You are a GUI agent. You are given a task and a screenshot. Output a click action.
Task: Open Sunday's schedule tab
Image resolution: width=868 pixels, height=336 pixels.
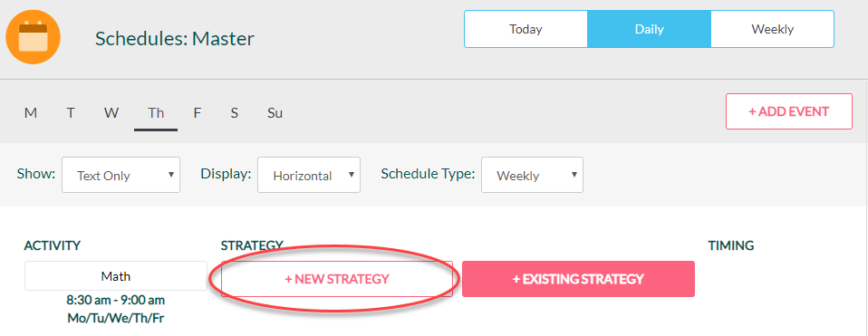(x=275, y=113)
